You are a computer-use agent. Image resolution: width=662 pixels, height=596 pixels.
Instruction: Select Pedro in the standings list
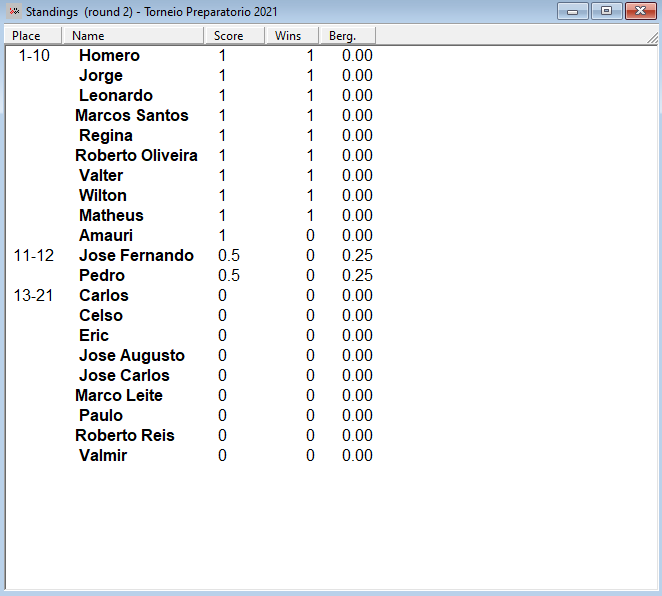click(x=102, y=276)
